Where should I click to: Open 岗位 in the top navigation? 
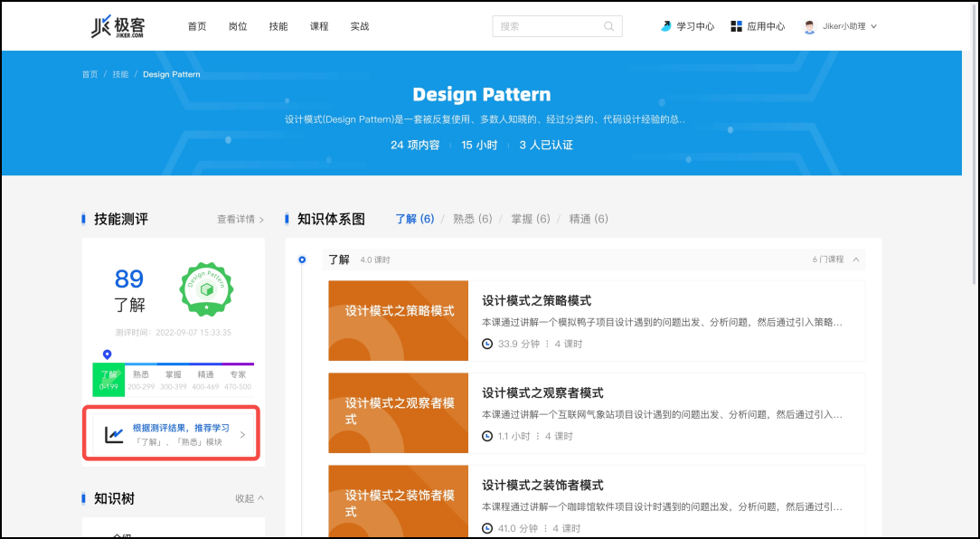tap(238, 26)
